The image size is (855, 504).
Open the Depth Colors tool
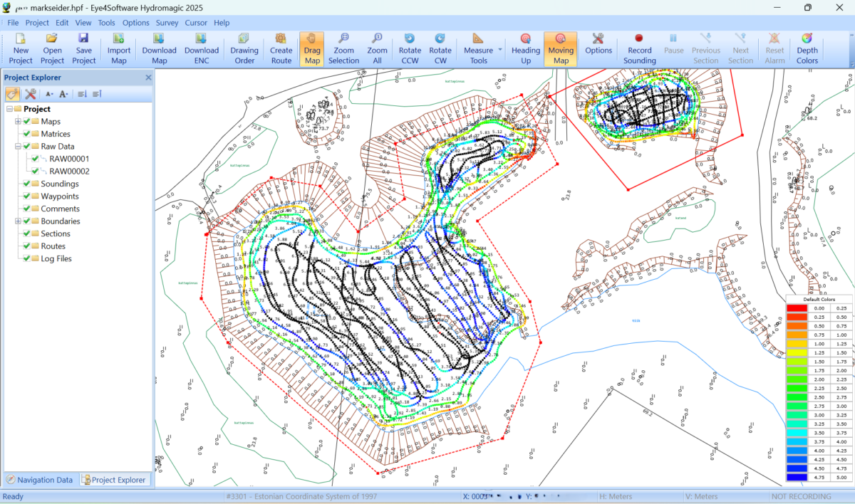click(807, 49)
